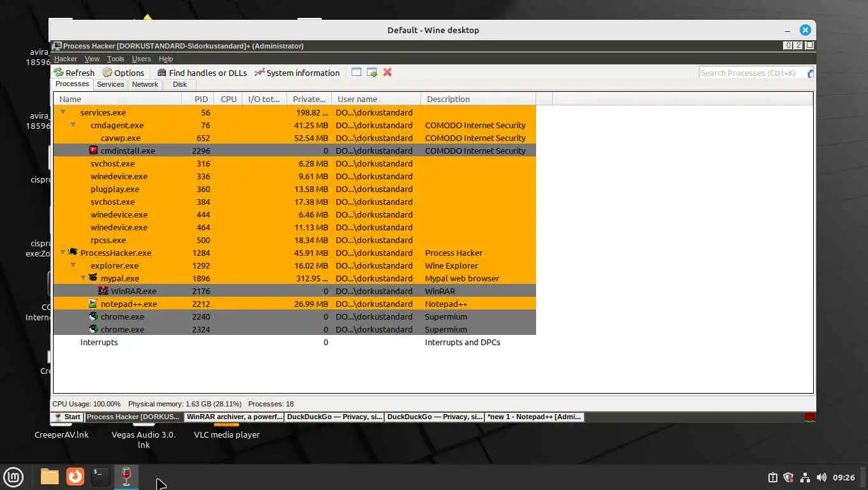Collapse the ProcessHacker.exe tree node
Image resolution: width=868 pixels, height=490 pixels.
coord(63,252)
